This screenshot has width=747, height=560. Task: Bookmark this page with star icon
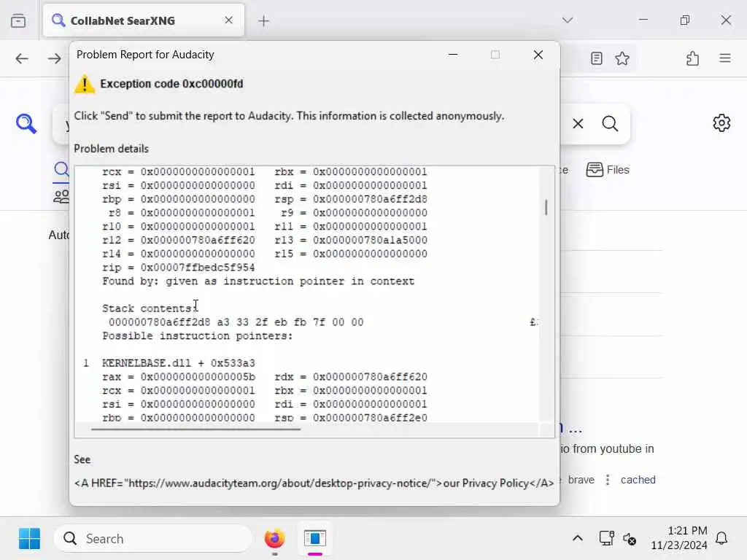622,58
